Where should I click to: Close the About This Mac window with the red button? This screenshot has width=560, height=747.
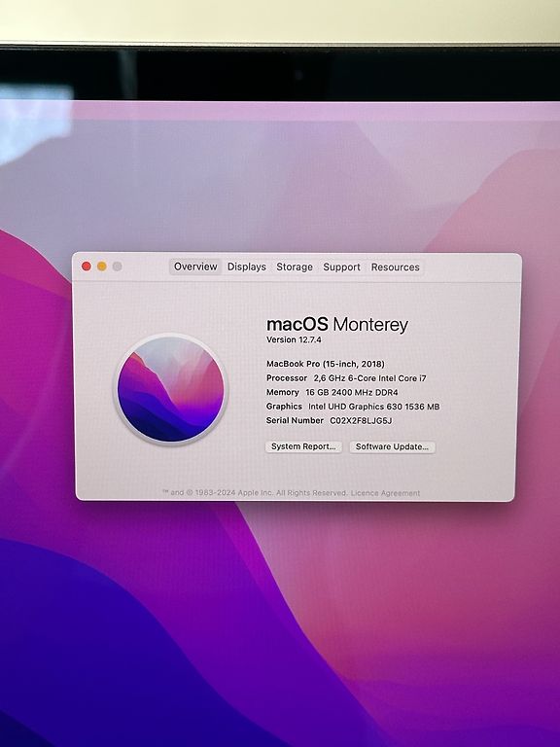click(x=87, y=267)
